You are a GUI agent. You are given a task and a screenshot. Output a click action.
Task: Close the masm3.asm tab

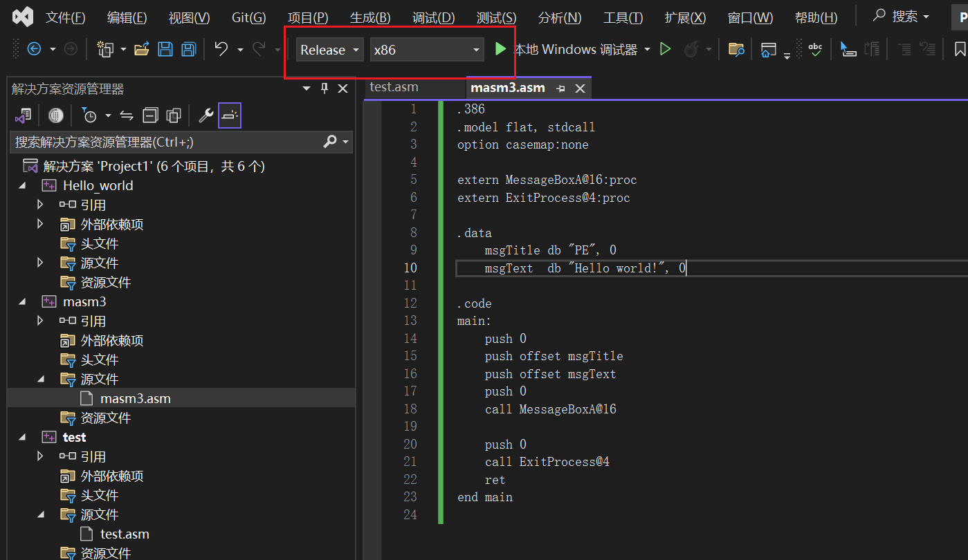pos(580,88)
